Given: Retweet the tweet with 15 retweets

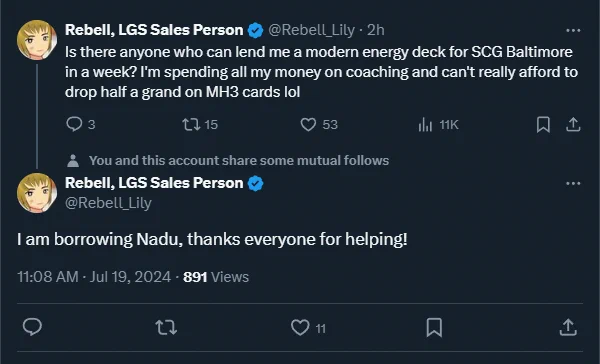Looking at the screenshot, I should 199,124.
